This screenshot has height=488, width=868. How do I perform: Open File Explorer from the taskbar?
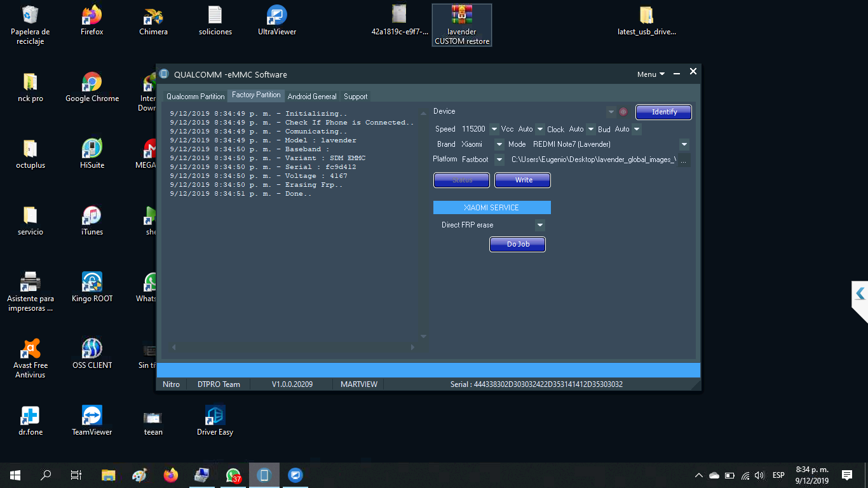coord(109,475)
